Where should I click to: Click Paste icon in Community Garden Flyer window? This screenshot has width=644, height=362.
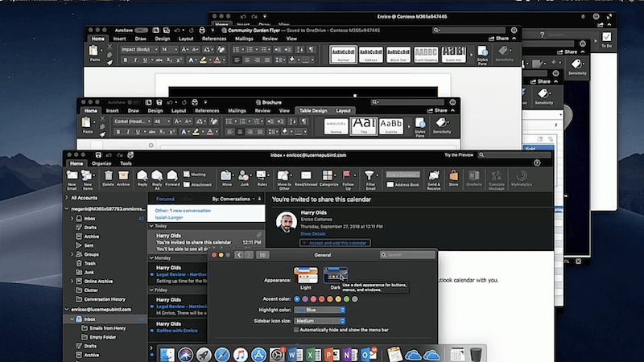pyautogui.click(x=94, y=51)
